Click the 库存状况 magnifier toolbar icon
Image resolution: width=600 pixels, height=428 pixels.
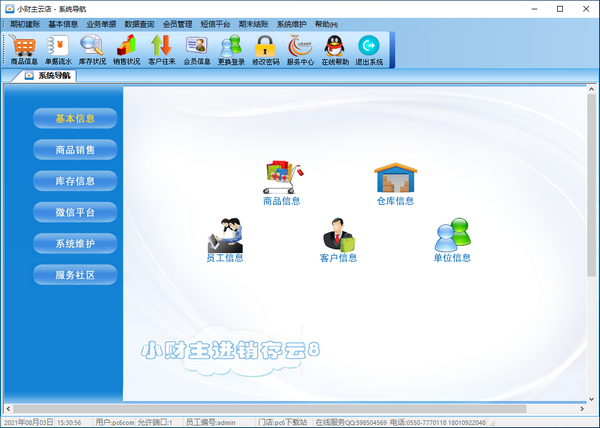[92, 48]
